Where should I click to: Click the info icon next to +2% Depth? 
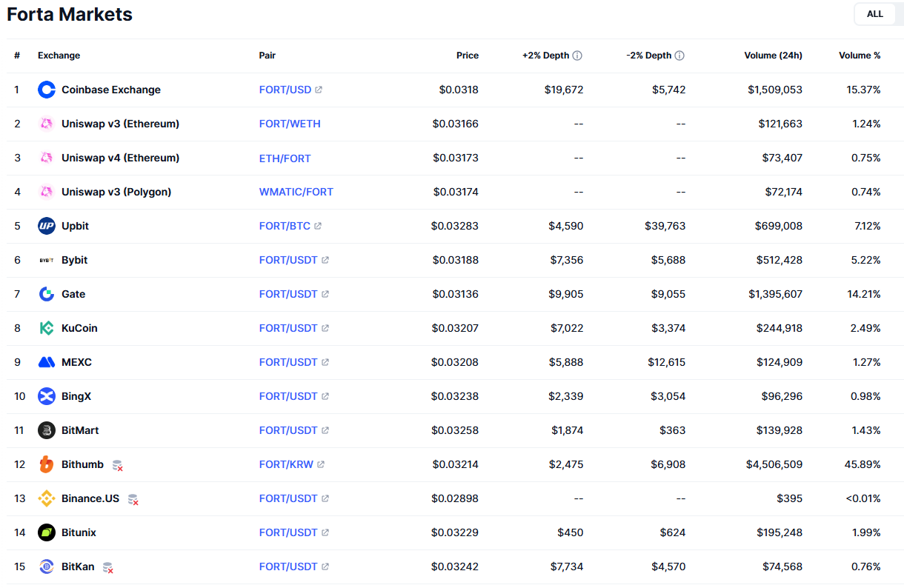click(x=577, y=56)
